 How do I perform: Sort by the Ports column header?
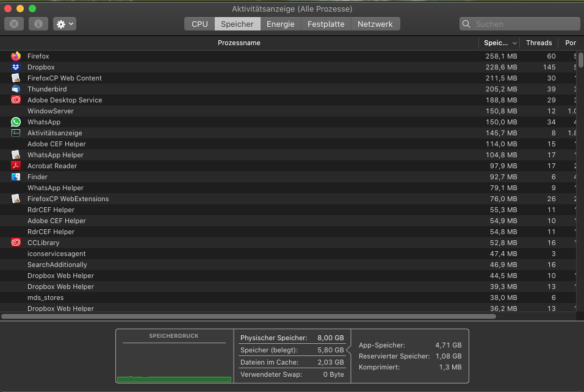click(570, 43)
